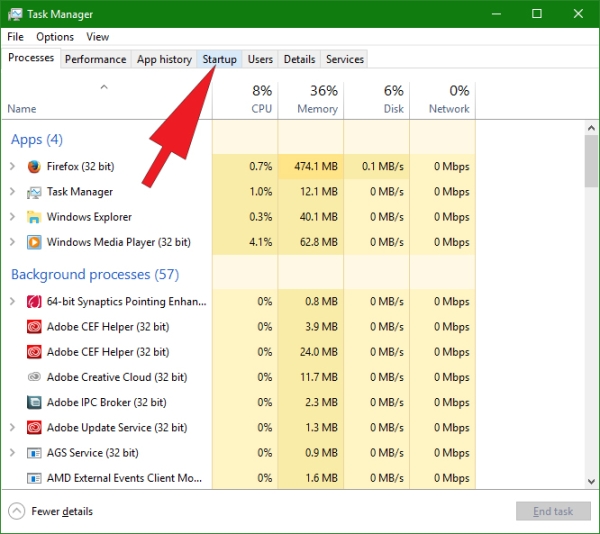The height and width of the screenshot is (534, 600).
Task: Switch to the Services tab
Action: (345, 59)
